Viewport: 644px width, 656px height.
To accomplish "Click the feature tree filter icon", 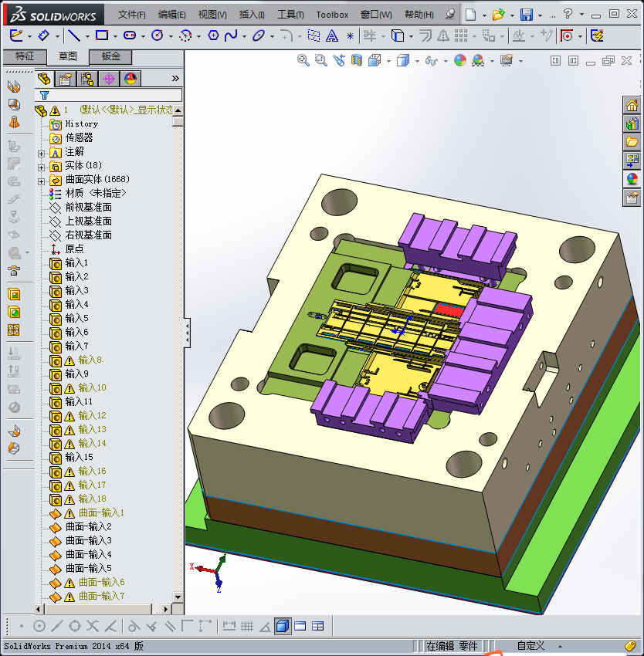I will [x=44, y=96].
